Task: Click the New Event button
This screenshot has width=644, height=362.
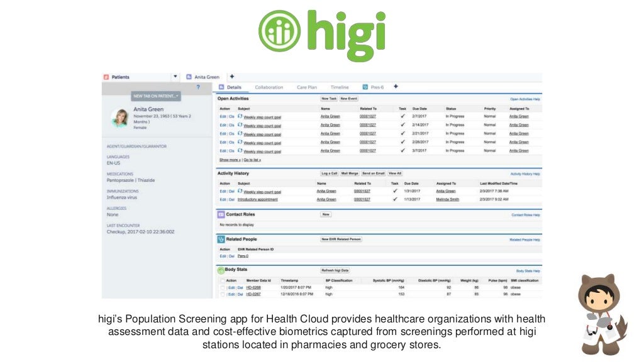Action: point(348,99)
